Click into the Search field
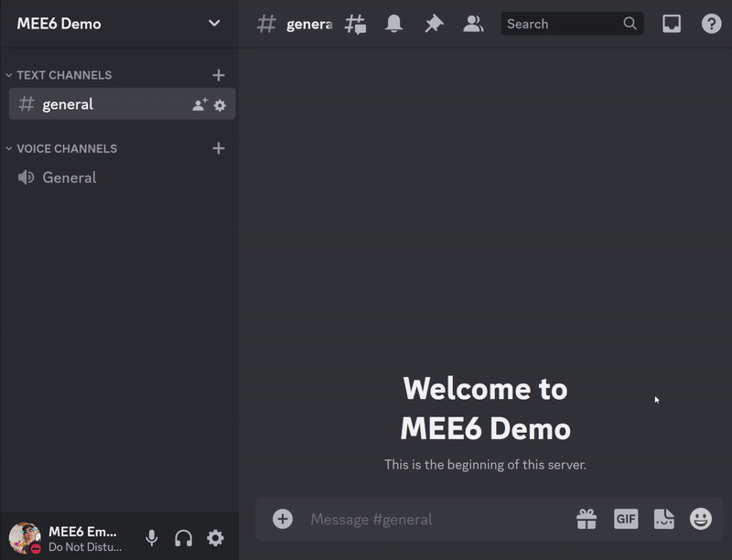 pos(572,24)
